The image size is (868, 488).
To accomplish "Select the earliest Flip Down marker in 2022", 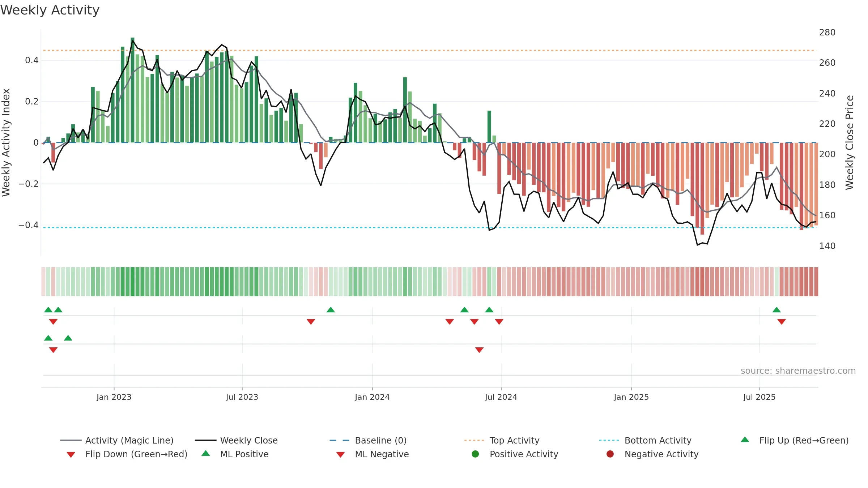I will (x=53, y=322).
